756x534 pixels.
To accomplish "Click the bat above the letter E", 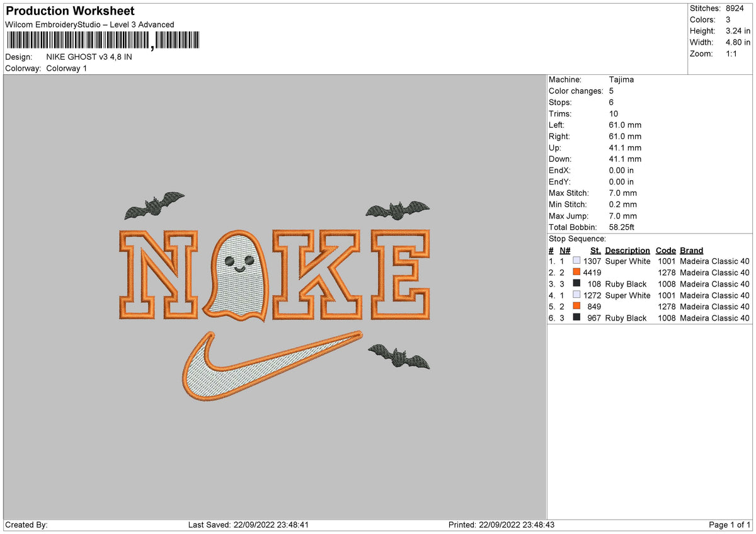I will (x=397, y=208).
